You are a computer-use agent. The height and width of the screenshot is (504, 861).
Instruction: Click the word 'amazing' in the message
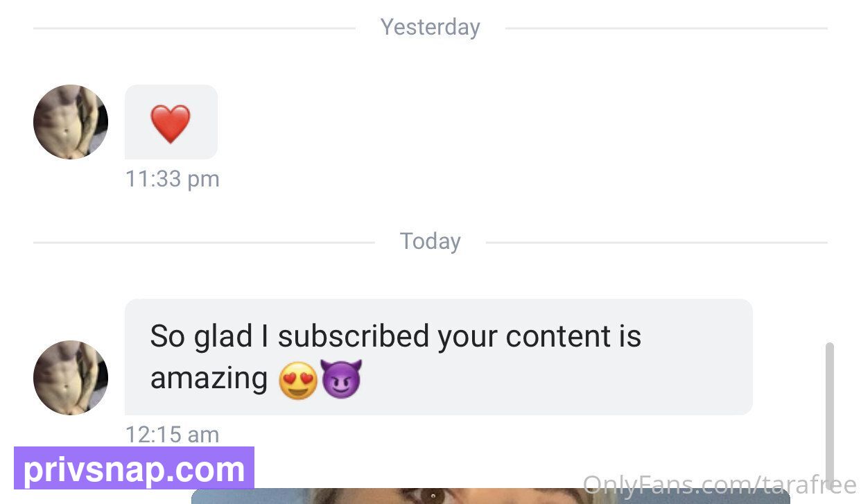tap(209, 379)
